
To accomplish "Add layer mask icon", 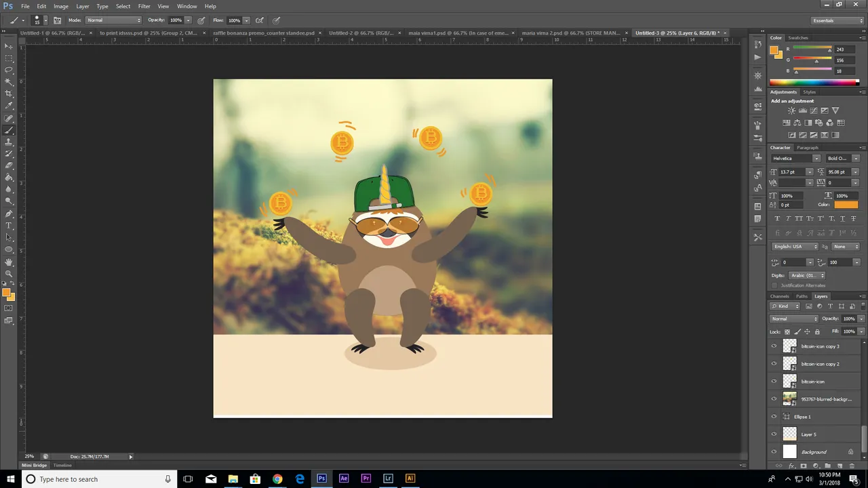I will (x=804, y=466).
